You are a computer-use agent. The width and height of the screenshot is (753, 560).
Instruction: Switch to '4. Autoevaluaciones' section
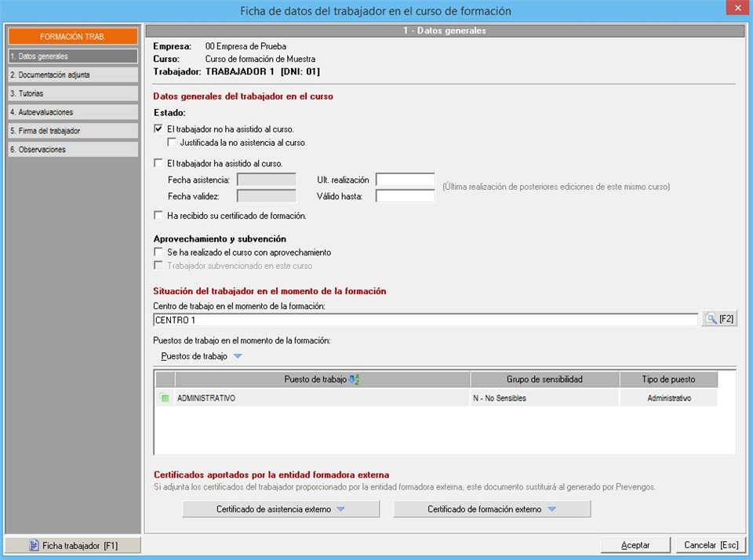point(73,112)
